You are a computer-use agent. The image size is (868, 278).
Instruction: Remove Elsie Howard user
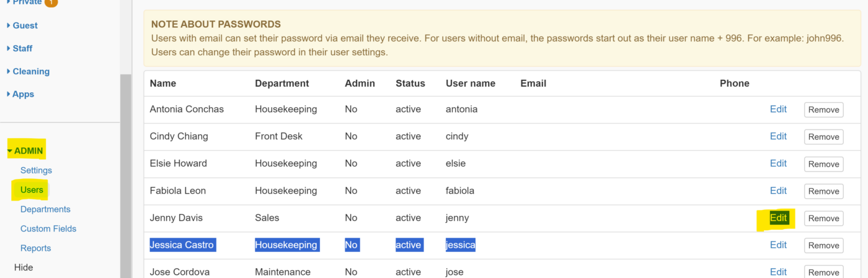pos(823,164)
